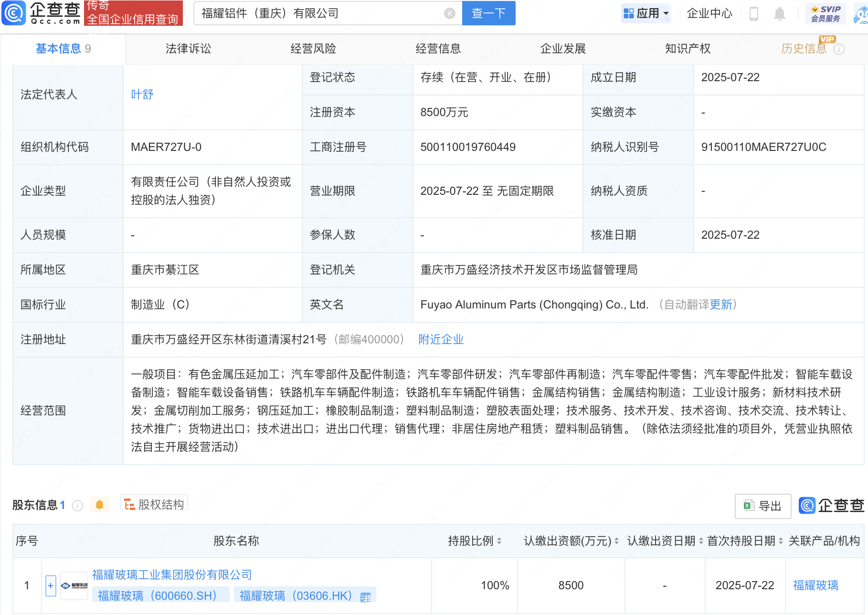Open 附近企业 link
This screenshot has height=615, width=868.
click(441, 339)
